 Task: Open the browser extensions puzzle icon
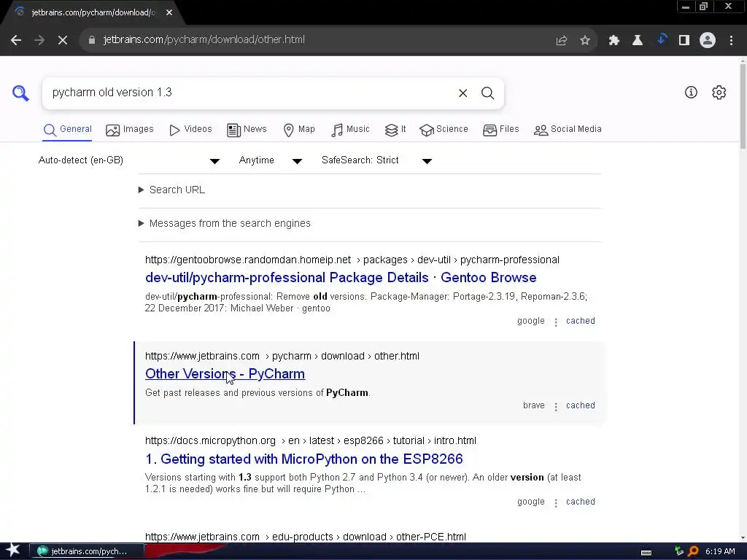(x=614, y=41)
